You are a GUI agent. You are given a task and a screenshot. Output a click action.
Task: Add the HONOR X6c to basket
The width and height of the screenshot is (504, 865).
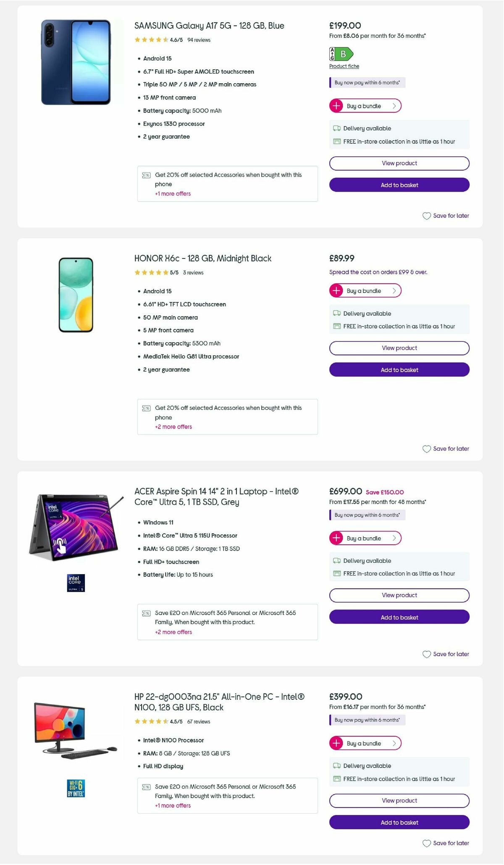(399, 370)
